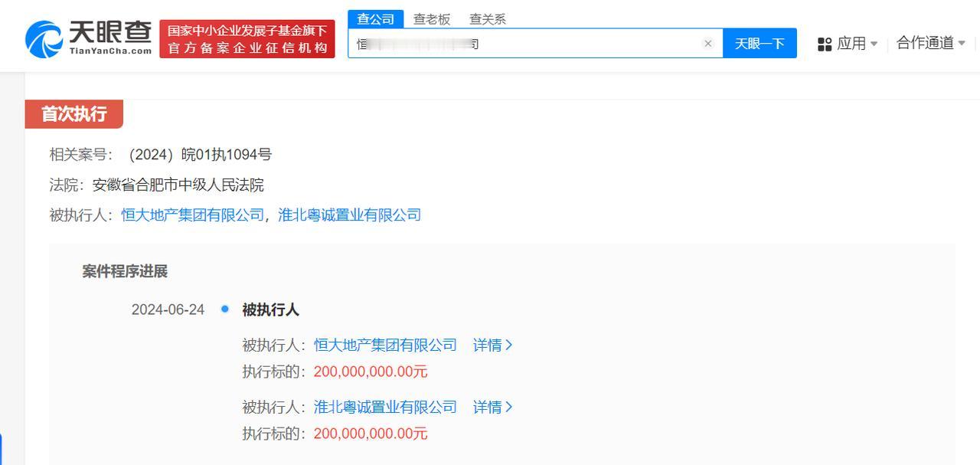Switch to the 查老板 tab
This screenshot has width=980, height=465.
point(432,19)
